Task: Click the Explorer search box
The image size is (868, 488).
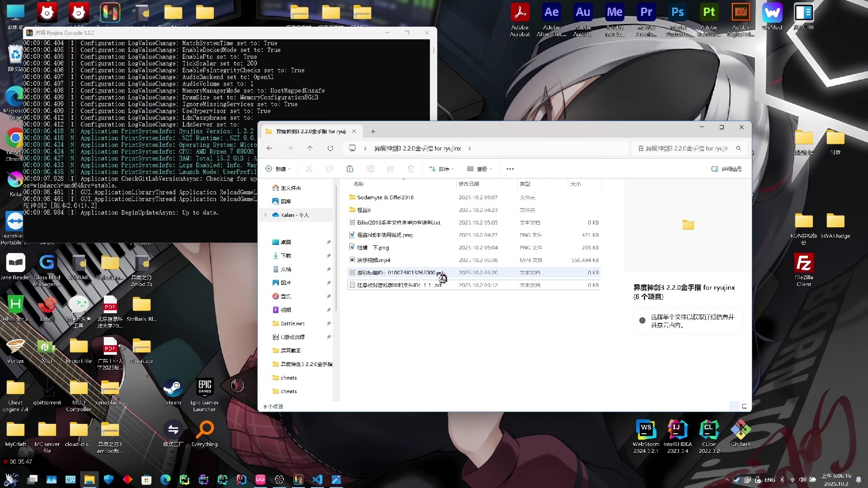Action: [x=684, y=148]
